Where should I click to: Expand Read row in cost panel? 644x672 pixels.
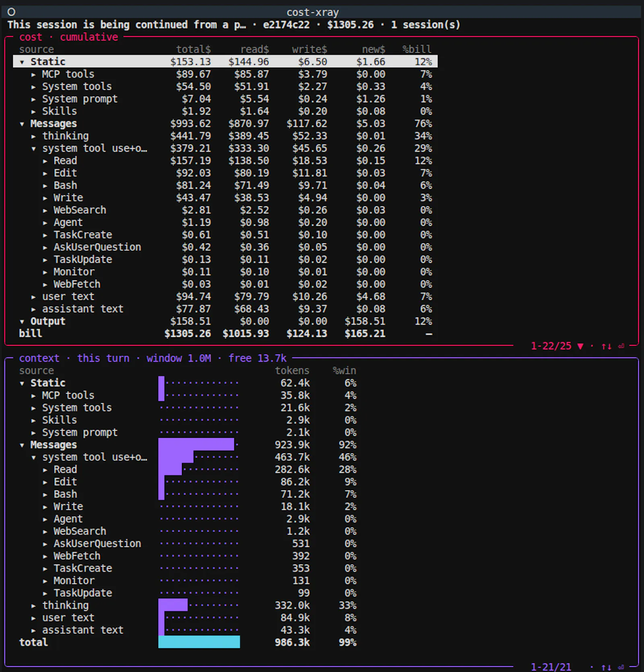pyautogui.click(x=45, y=161)
